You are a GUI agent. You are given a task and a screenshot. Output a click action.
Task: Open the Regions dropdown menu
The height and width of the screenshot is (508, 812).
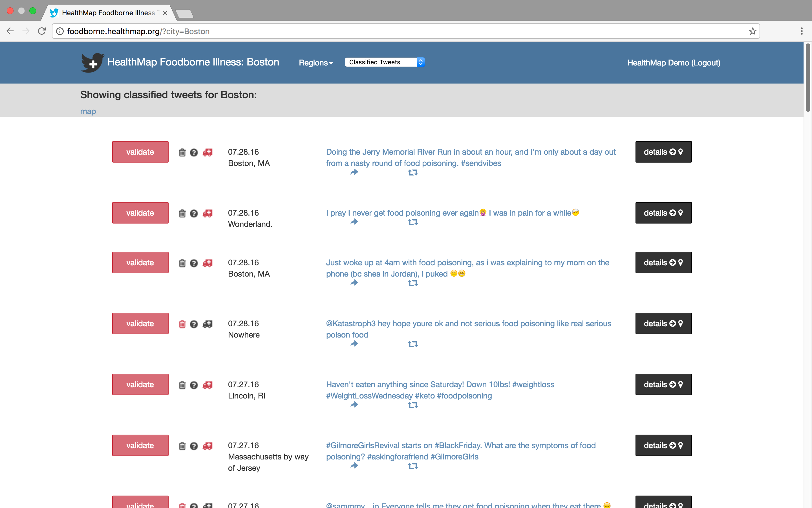[x=316, y=63]
